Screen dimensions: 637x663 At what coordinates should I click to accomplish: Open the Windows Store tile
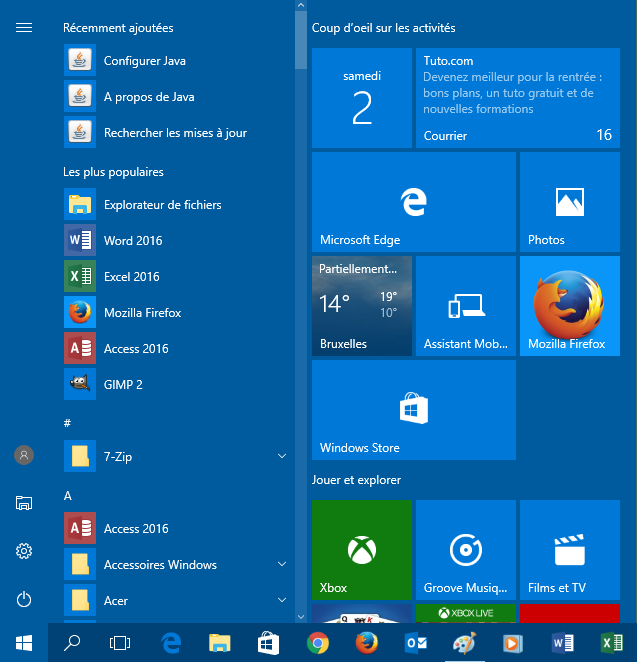(x=414, y=410)
